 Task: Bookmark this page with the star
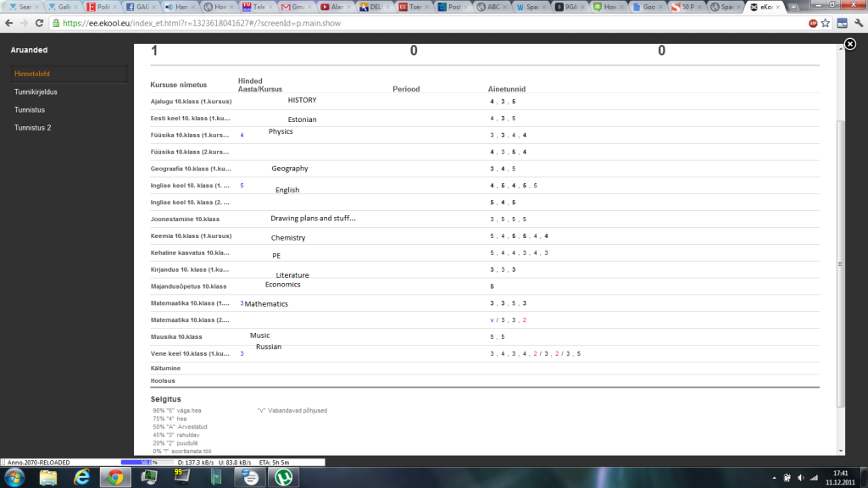pyautogui.click(x=826, y=23)
